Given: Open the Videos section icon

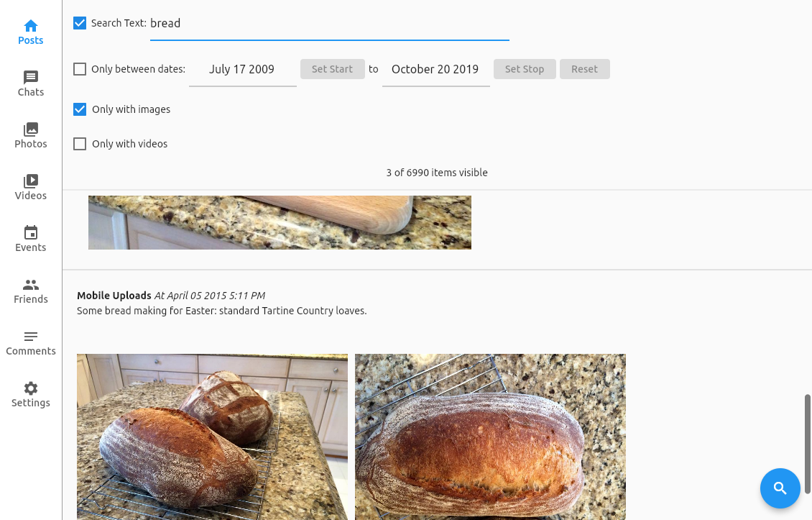Looking at the screenshot, I should click(x=31, y=181).
